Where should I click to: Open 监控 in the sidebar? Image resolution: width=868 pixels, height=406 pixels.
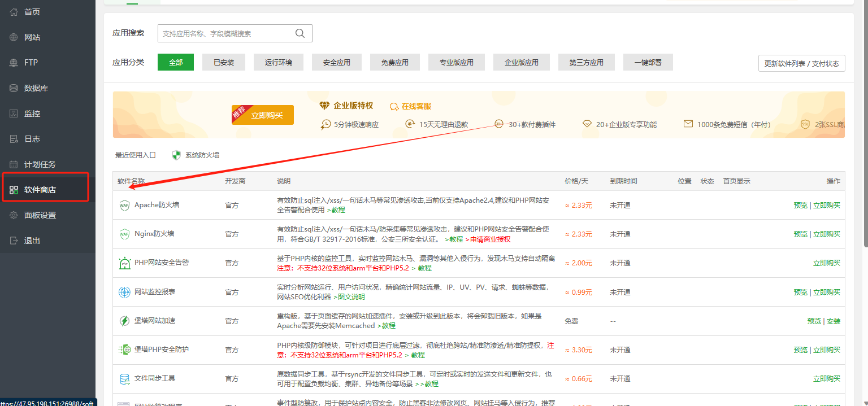[47, 113]
